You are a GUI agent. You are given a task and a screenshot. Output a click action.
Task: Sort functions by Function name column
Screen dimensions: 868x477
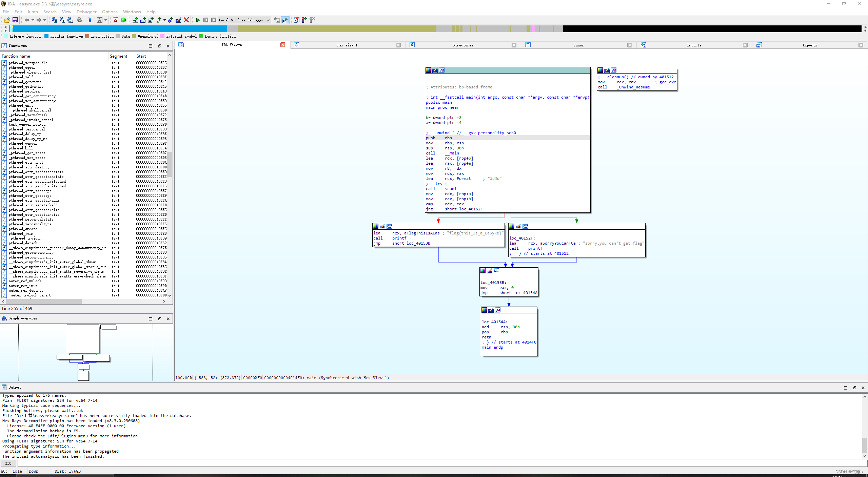tap(54, 56)
